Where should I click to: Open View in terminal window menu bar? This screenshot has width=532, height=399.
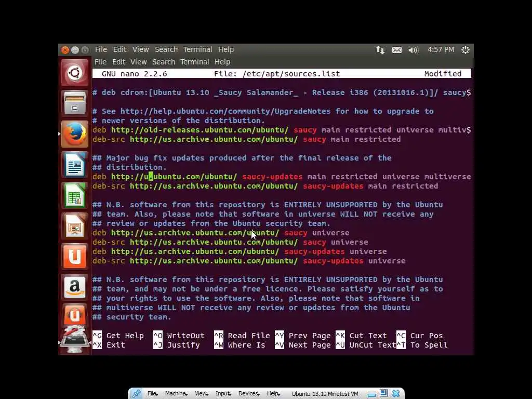click(x=138, y=62)
